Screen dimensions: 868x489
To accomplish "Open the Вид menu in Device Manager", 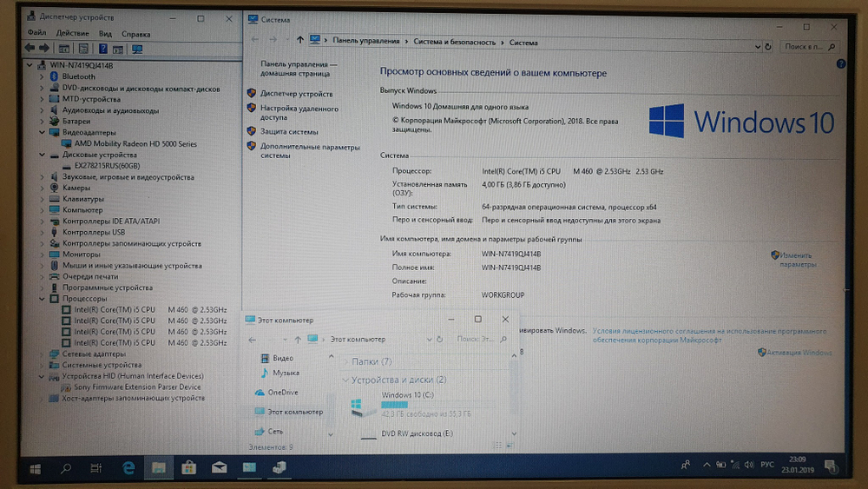I will click(x=105, y=34).
